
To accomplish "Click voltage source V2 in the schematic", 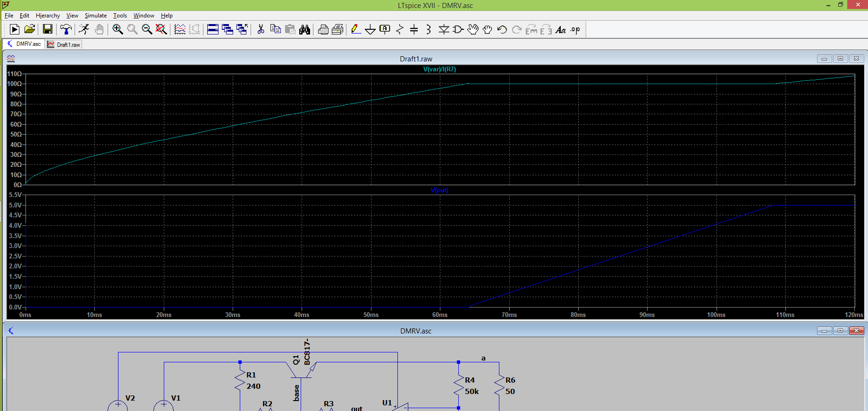I will tap(118, 405).
